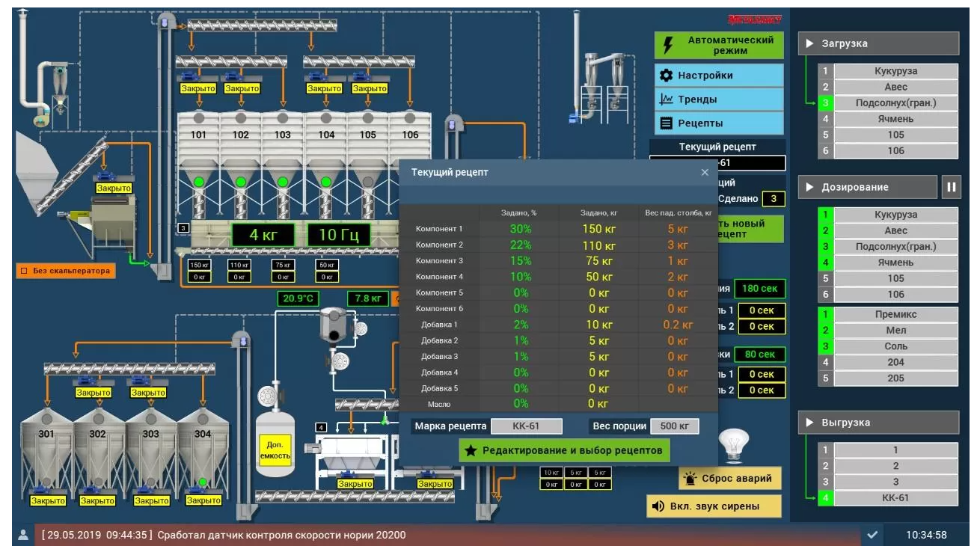Viewport: 980px width, 555px height.
Task: Turn on the siren sound (Вкл. звук сирены)
Action: pos(714,506)
